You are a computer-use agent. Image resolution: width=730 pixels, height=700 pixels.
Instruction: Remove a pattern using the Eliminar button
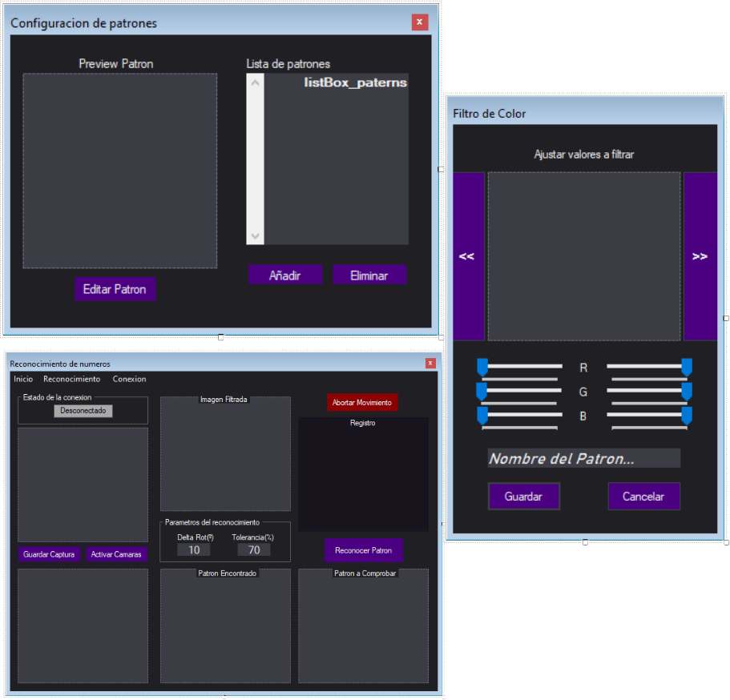click(x=369, y=274)
